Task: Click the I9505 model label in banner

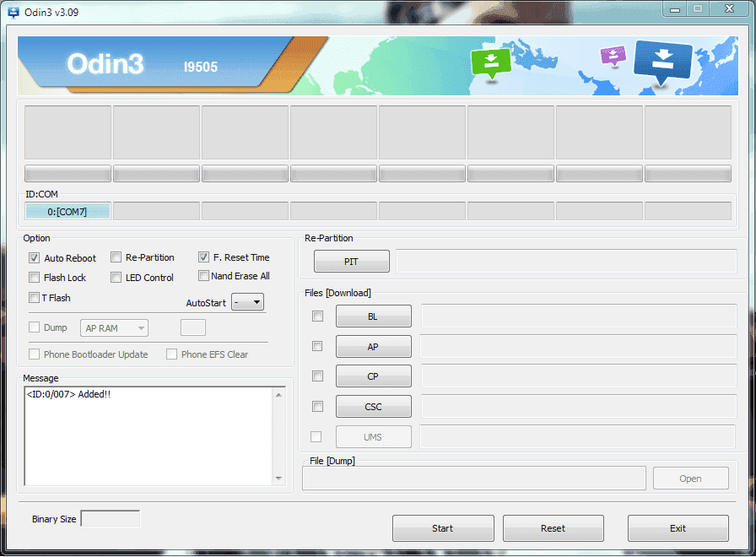Action: [201, 67]
